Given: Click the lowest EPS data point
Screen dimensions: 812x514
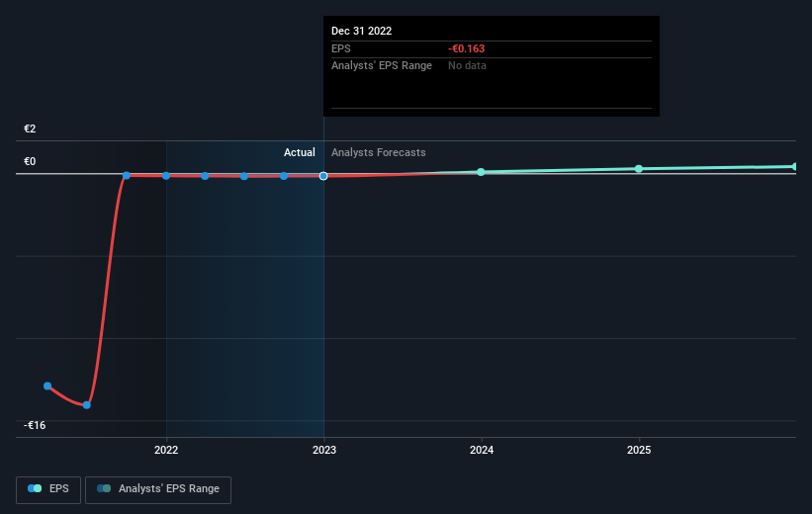Looking at the screenshot, I should [87, 405].
